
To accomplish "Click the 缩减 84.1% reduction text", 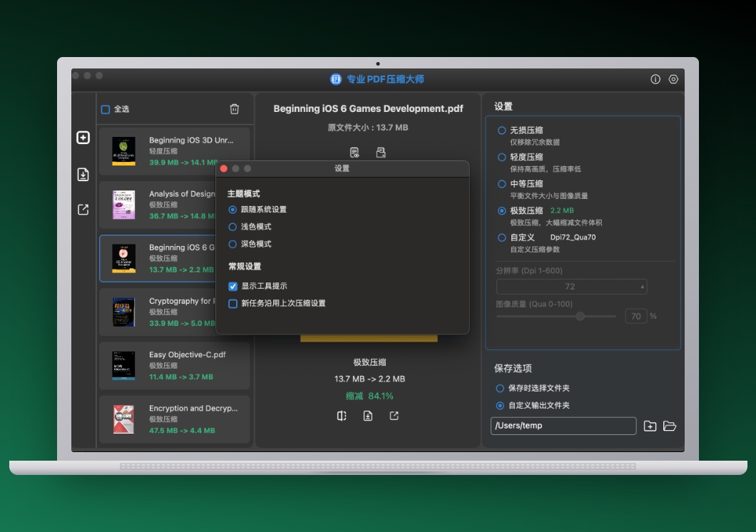I will 369,396.
